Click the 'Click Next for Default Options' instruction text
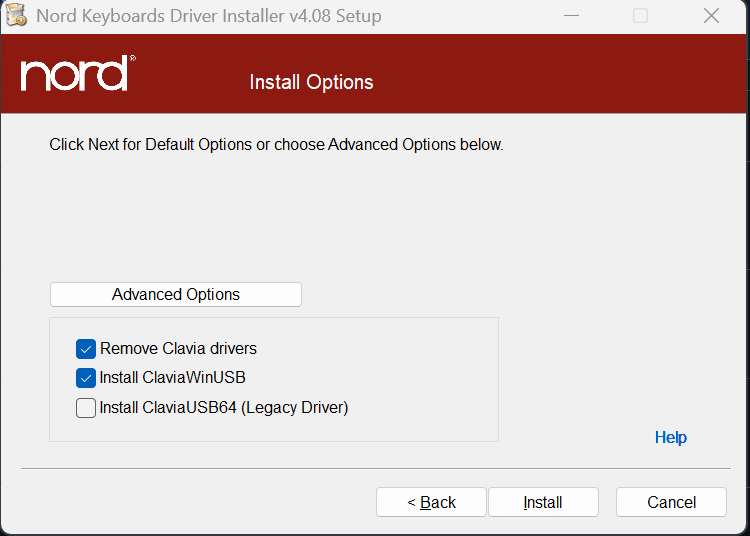Screen dimensions: 750x536 [x=276, y=145]
